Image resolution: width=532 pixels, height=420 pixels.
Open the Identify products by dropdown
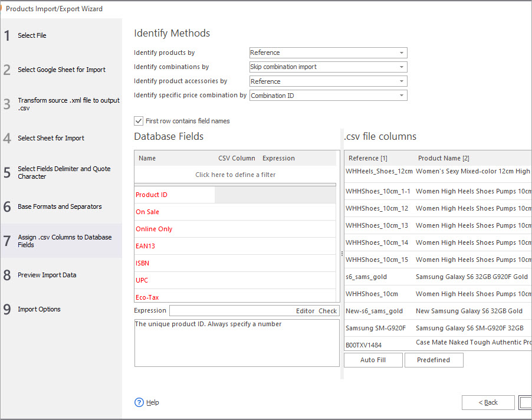tap(328, 52)
